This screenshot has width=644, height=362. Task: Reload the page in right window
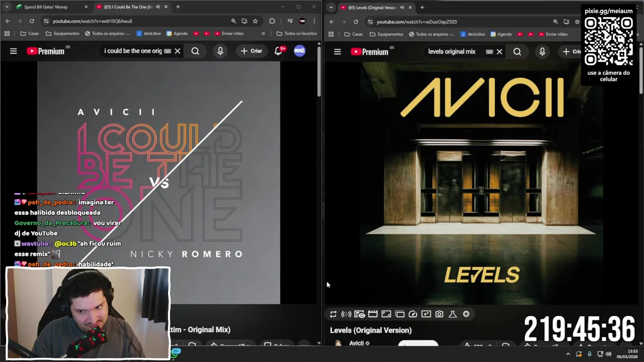point(356,22)
